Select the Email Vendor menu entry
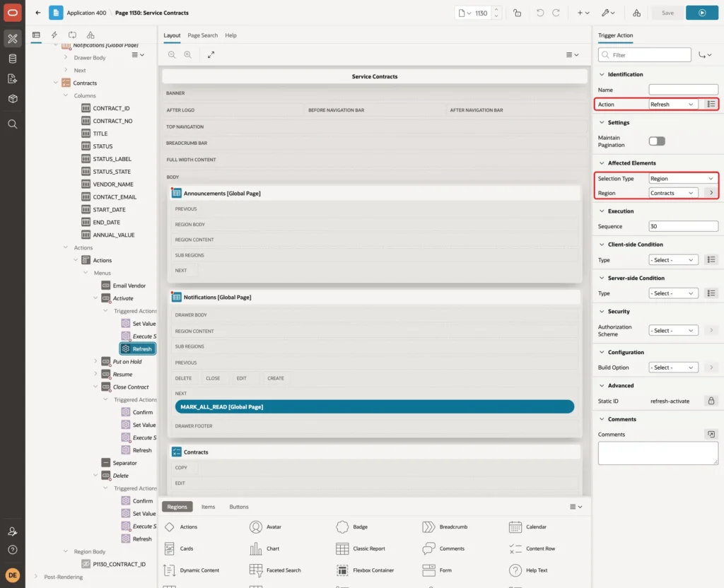 (x=123, y=286)
